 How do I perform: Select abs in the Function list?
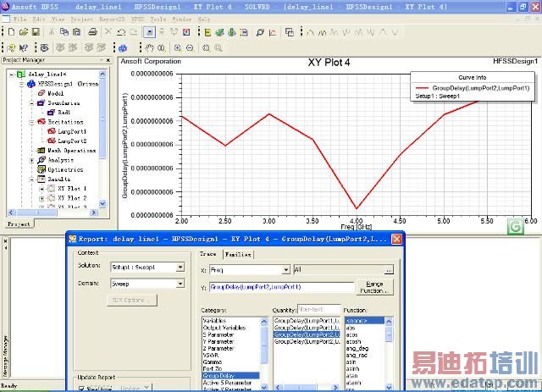[351, 328]
